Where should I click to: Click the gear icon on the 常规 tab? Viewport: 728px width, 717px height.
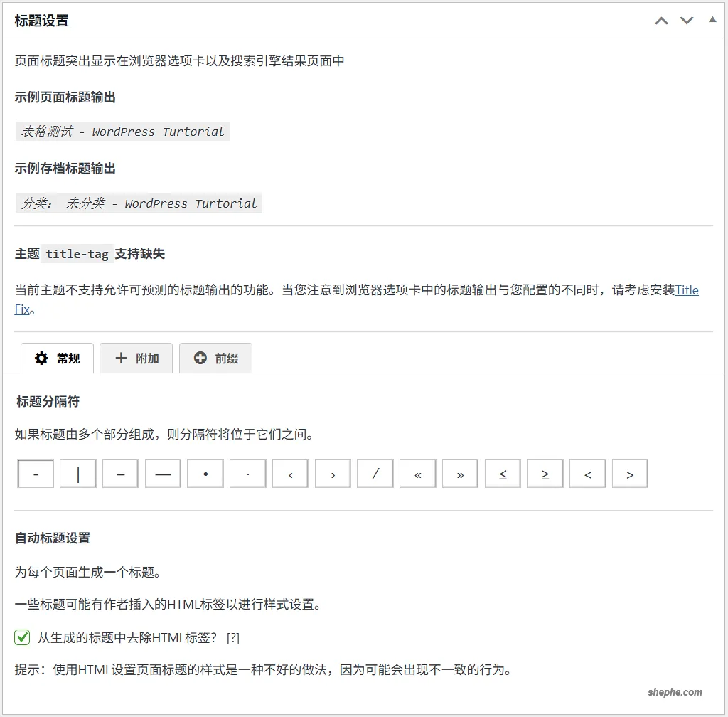tap(41, 358)
